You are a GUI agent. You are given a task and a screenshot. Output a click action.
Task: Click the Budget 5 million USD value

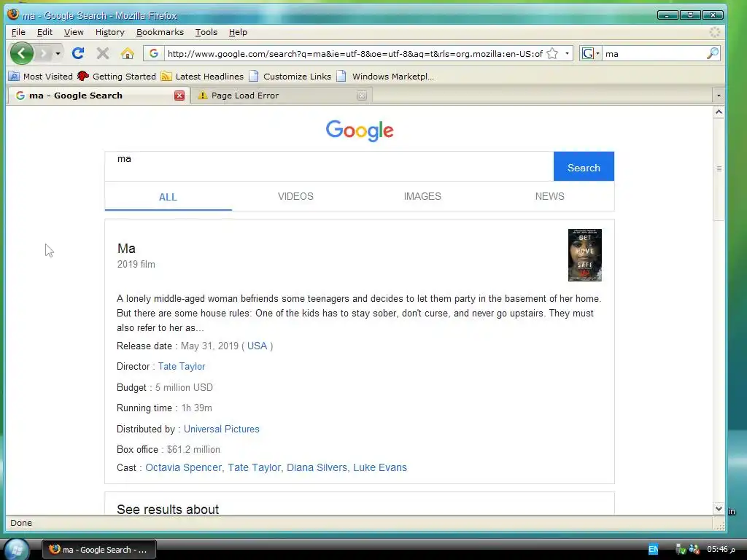pos(184,388)
